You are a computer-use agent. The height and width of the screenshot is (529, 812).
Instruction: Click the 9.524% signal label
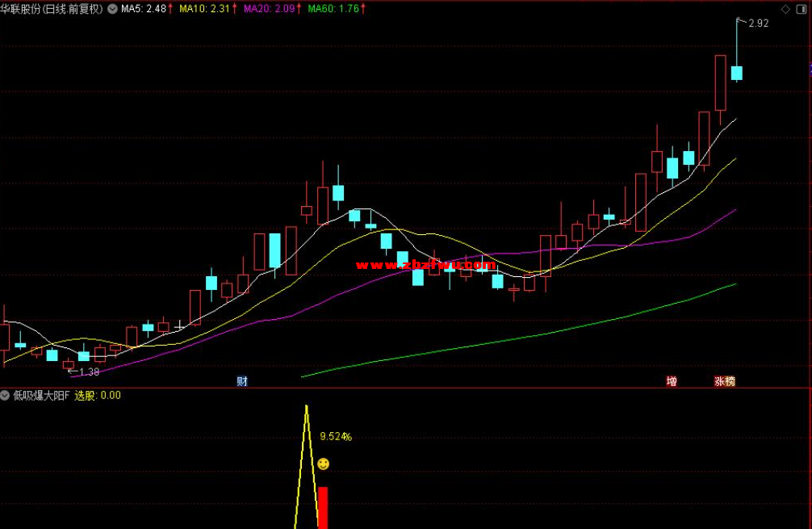336,437
